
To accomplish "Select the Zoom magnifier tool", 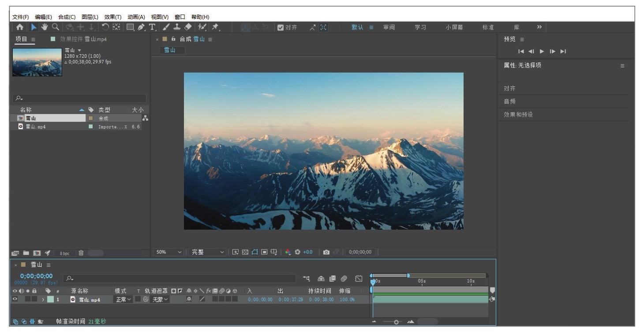I will click(56, 27).
